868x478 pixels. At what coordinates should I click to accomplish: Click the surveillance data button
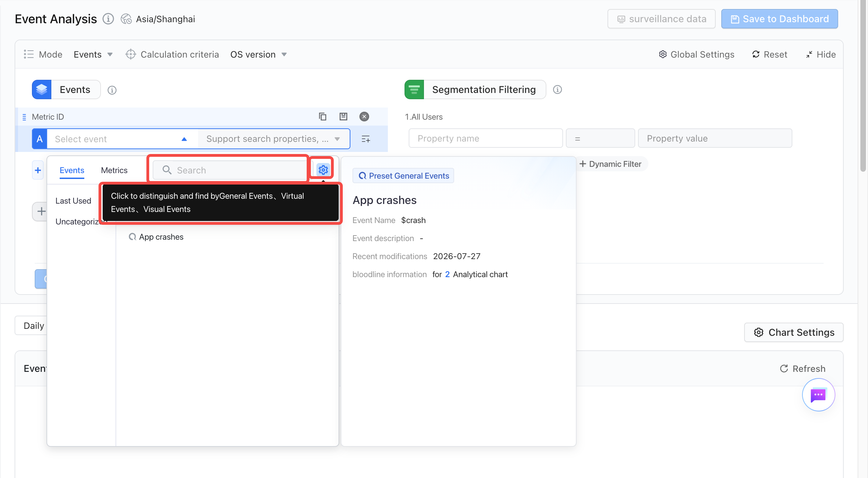pos(661,19)
